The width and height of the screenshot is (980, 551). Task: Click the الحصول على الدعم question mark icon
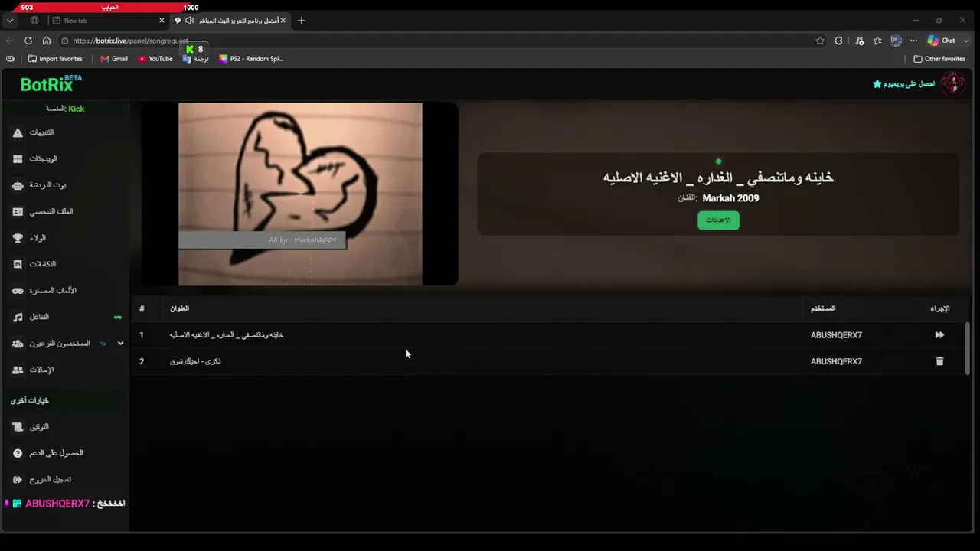[18, 453]
